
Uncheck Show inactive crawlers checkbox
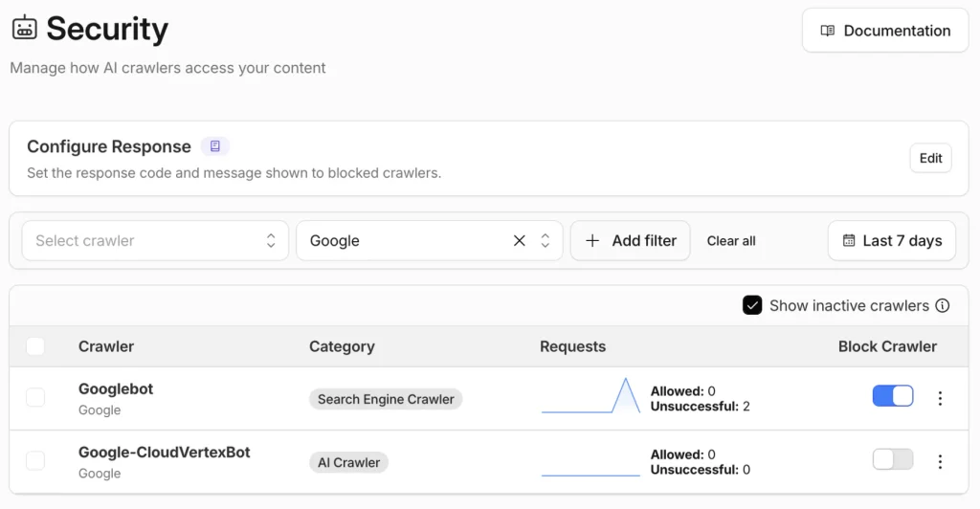752,305
